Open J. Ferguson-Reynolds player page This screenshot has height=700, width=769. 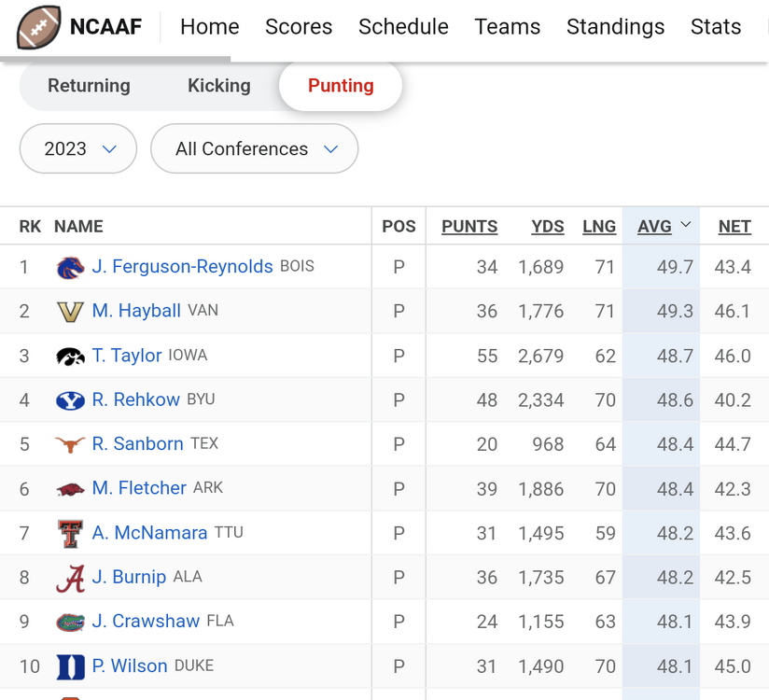point(182,267)
